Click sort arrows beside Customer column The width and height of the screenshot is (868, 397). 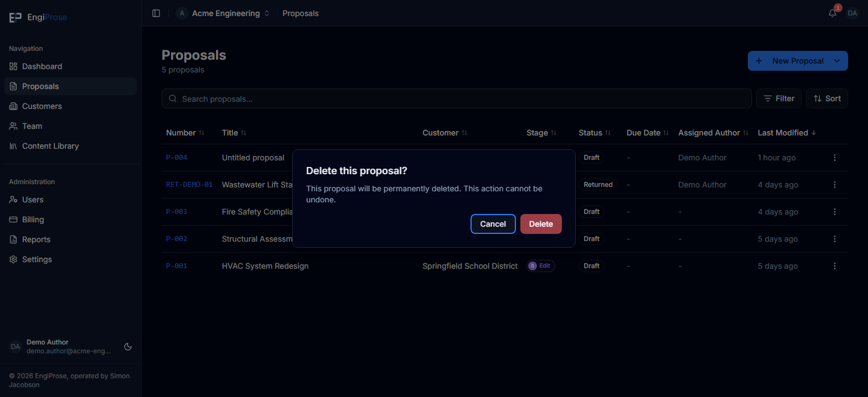click(464, 133)
